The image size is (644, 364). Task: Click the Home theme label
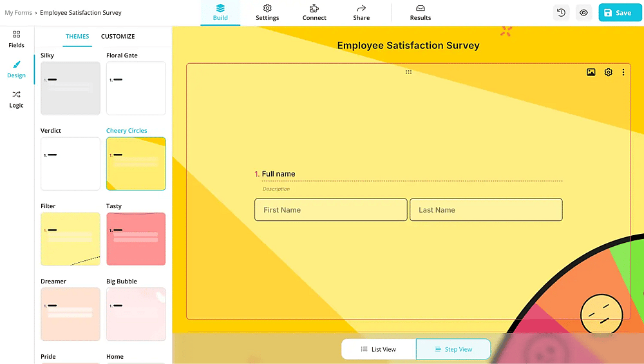115,357
